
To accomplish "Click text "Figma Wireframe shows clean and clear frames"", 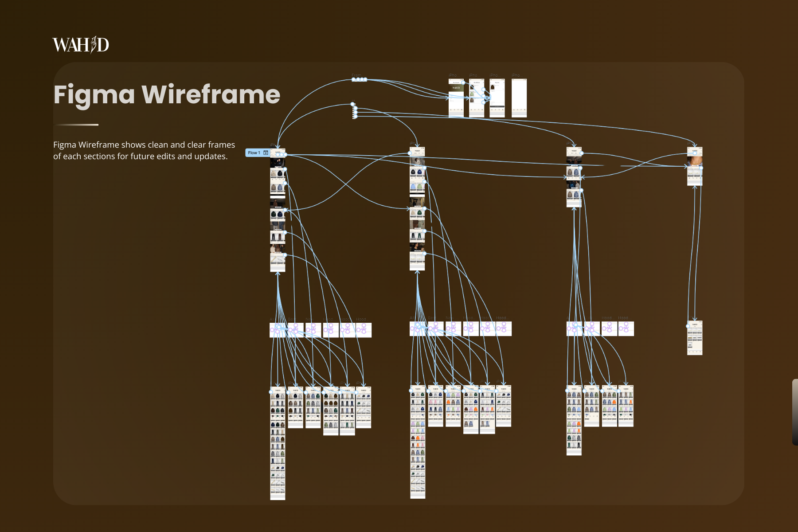I will [x=144, y=145].
